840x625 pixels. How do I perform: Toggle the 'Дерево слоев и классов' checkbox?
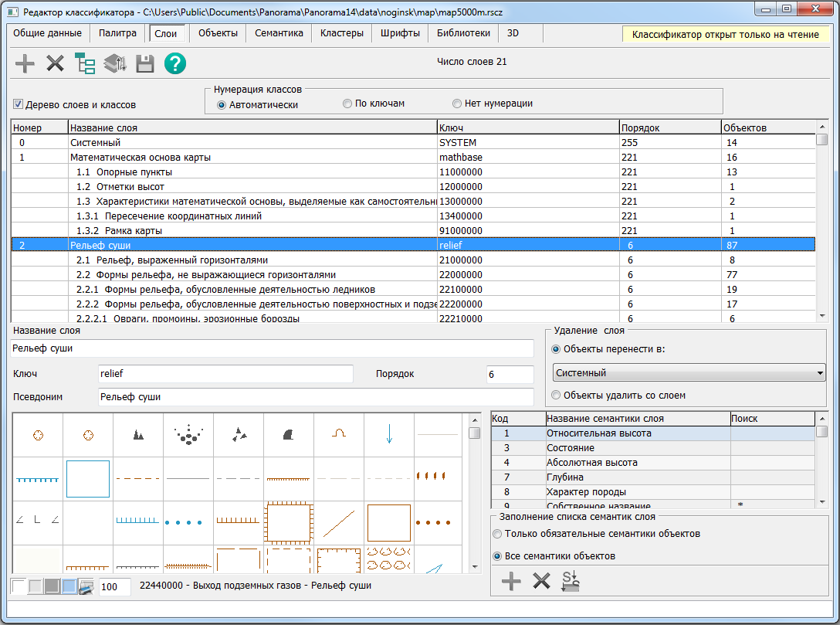pos(19,104)
